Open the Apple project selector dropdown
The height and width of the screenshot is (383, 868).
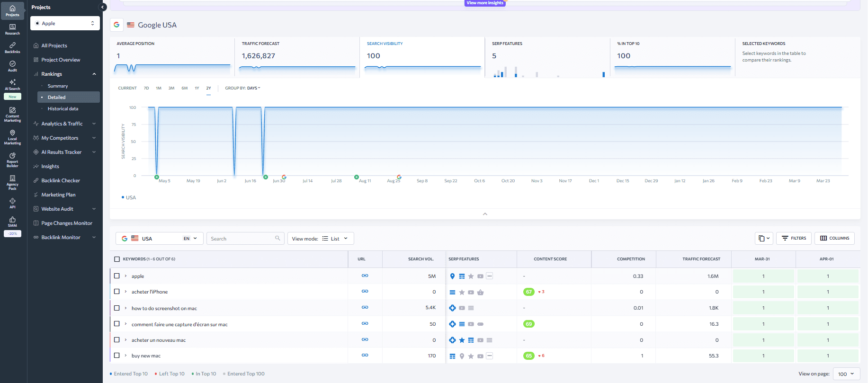(65, 23)
